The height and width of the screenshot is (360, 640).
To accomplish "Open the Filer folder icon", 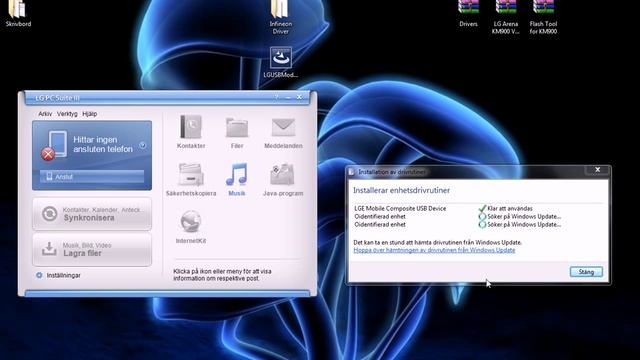I will point(237,127).
